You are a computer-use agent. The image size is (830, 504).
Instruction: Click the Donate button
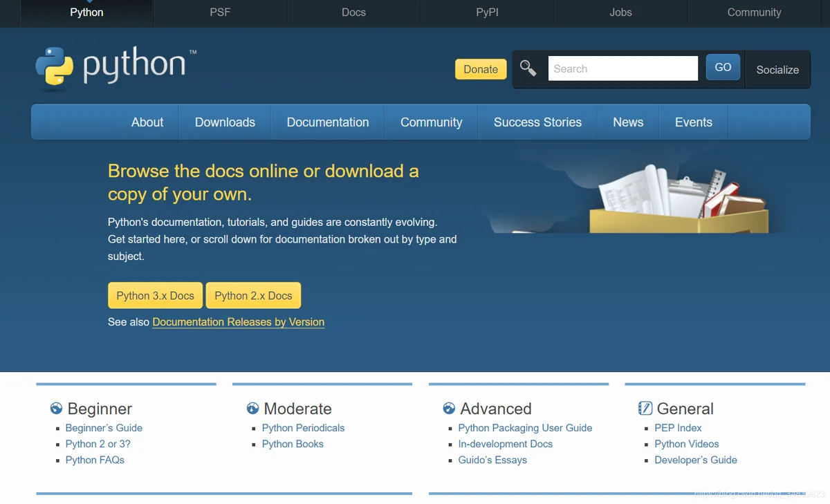pyautogui.click(x=481, y=69)
